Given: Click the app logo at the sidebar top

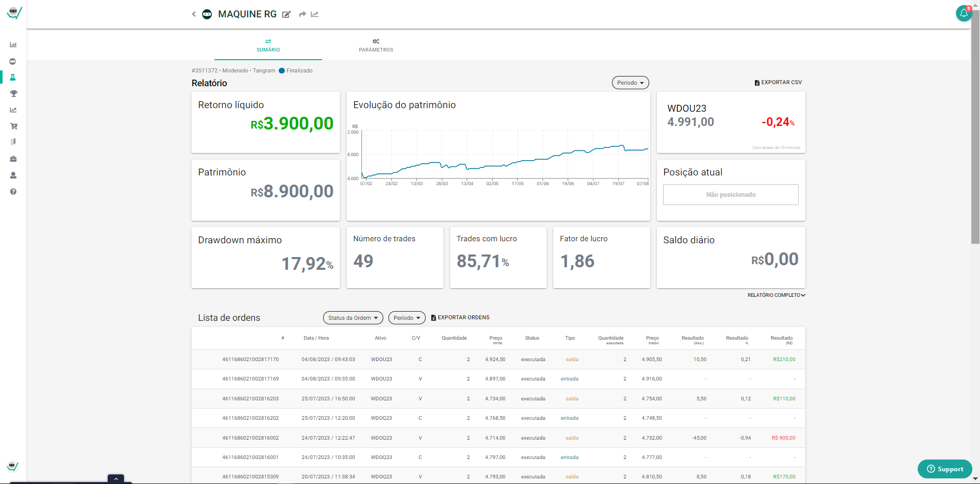Looking at the screenshot, I should pyautogui.click(x=14, y=13).
